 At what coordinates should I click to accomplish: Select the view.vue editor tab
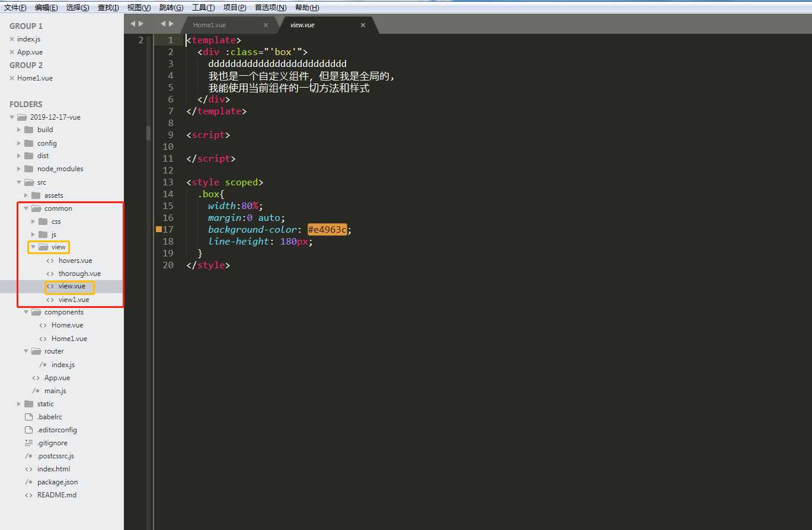(x=302, y=25)
